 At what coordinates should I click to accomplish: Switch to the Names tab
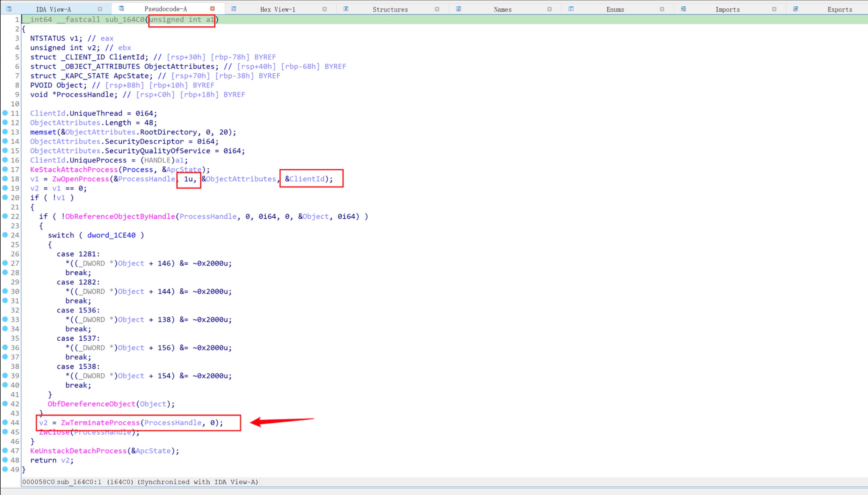[x=502, y=9]
